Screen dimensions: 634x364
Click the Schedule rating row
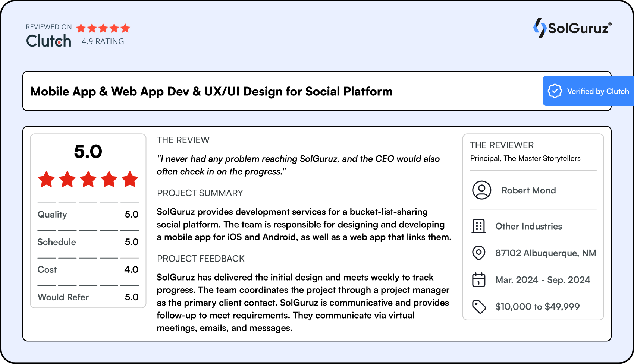pos(88,242)
